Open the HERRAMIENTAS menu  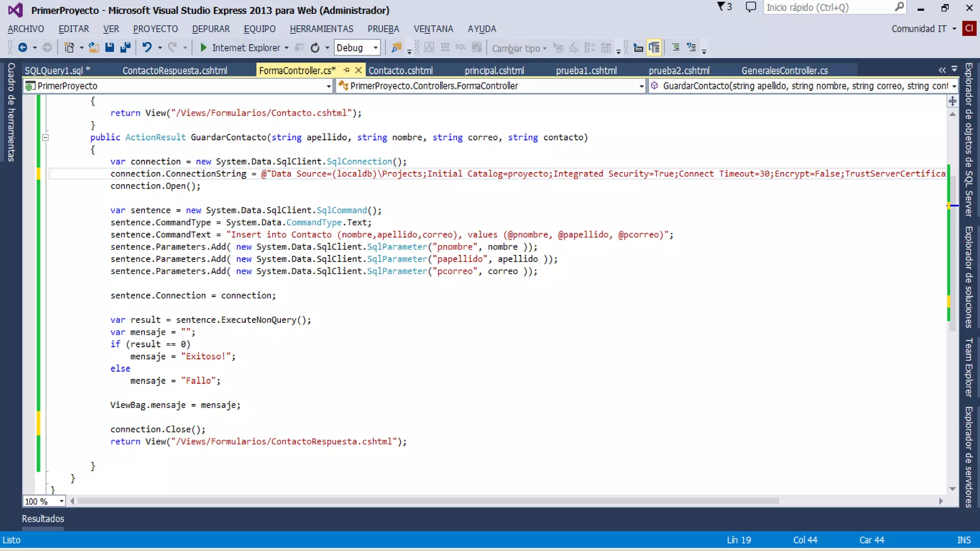click(x=321, y=29)
